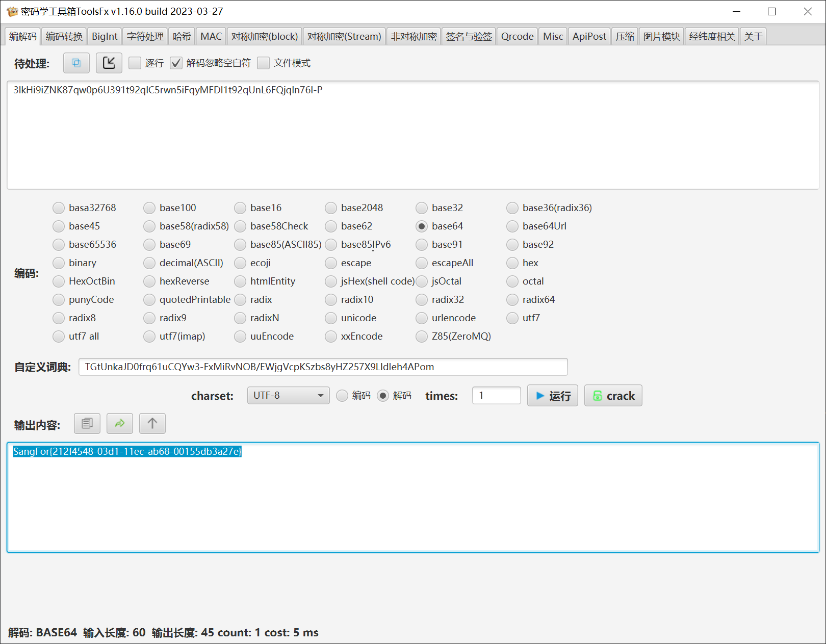Open the 编码转换 tab
This screenshot has height=644, width=826.
tap(64, 36)
